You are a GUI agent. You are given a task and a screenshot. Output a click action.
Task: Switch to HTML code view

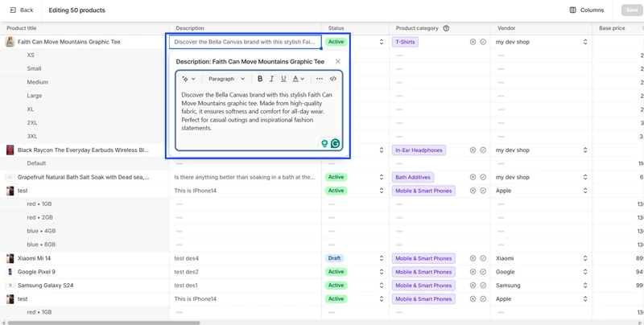tap(333, 79)
